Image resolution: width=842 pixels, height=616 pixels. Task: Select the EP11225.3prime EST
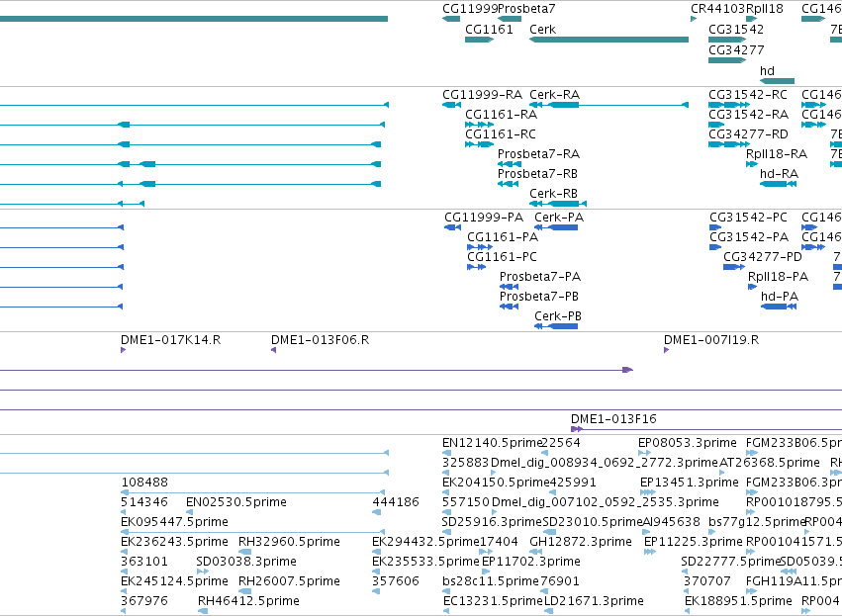[650, 552]
